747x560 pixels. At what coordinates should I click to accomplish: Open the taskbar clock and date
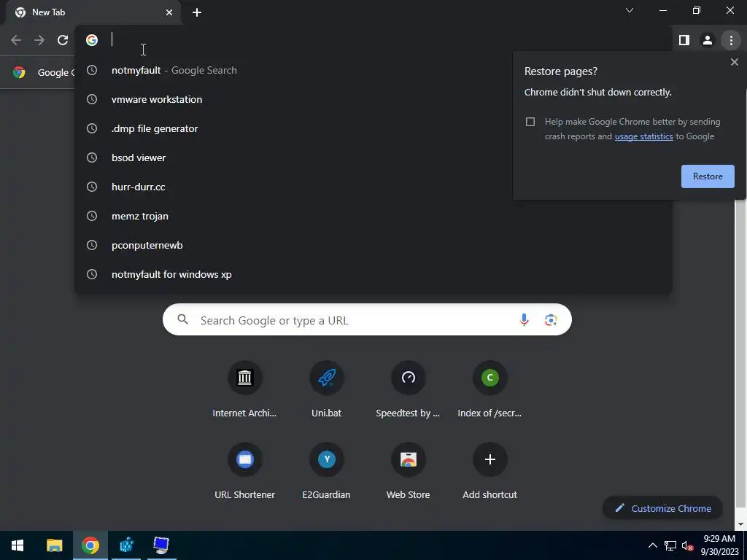[x=719, y=545]
